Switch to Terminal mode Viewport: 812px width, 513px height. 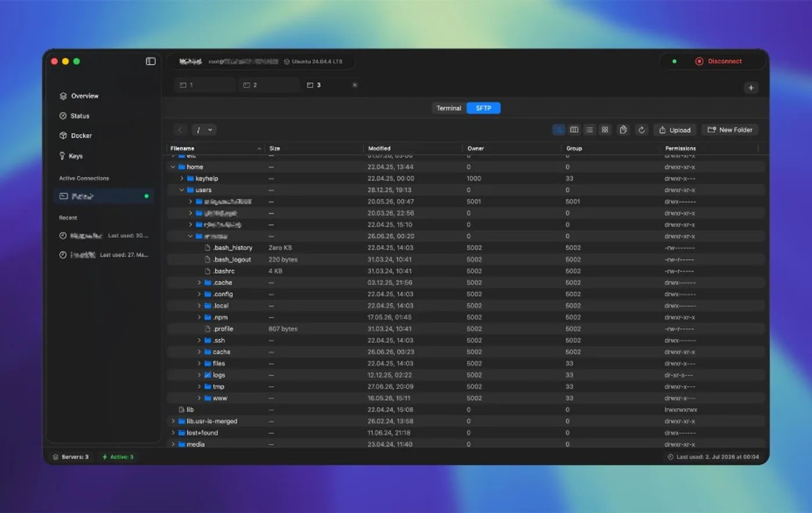coord(449,108)
